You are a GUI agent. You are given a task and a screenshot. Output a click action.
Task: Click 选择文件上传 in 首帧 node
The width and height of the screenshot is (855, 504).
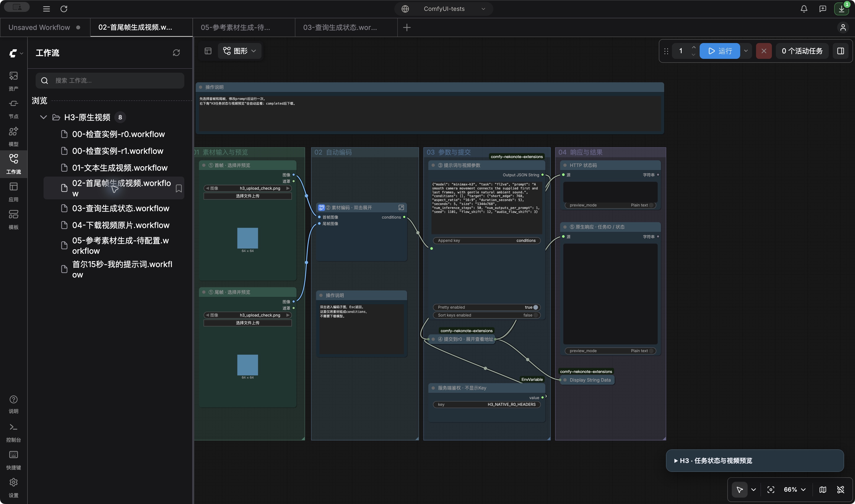[248, 196]
